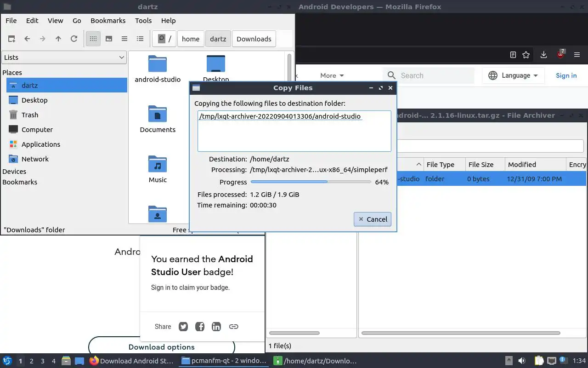Click the root '/' path button
Screen dimensions: 588x368
[x=164, y=39]
